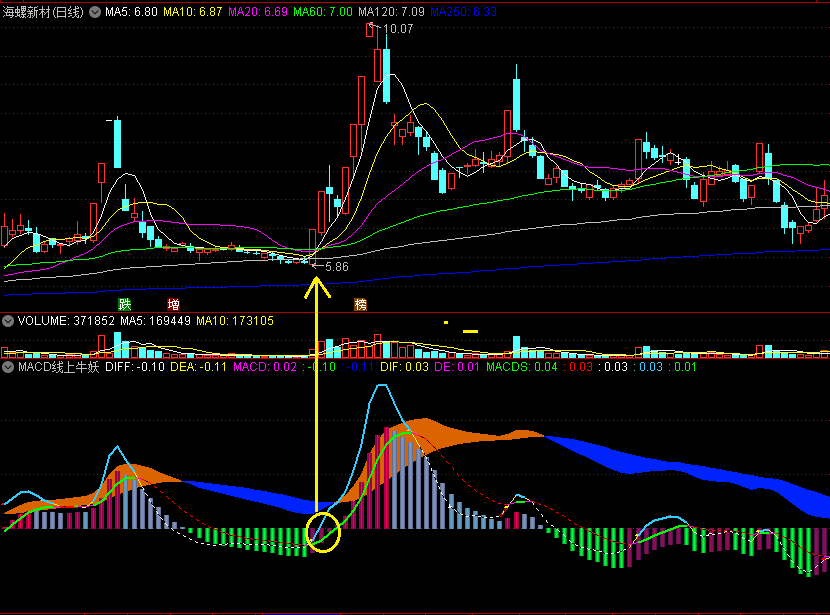The height and width of the screenshot is (615, 830).
Task: Click the MACD线上牛妖 indicator name
Action: tap(59, 367)
